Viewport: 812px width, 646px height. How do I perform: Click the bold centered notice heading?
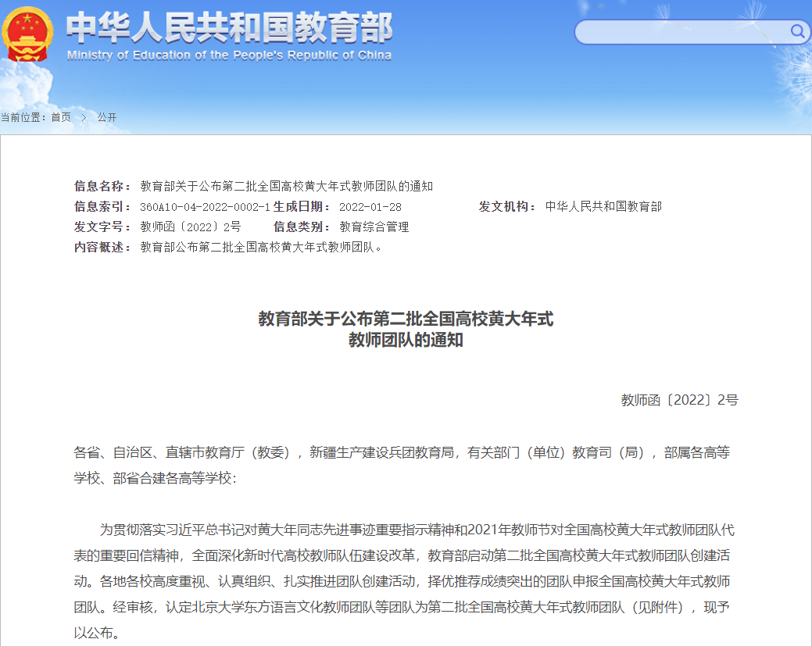coord(406,329)
